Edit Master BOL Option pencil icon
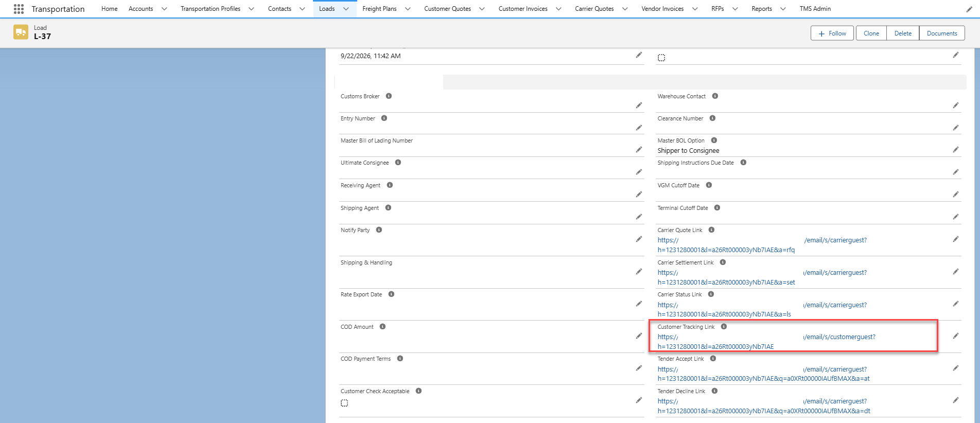Image resolution: width=980 pixels, height=423 pixels. [956, 150]
